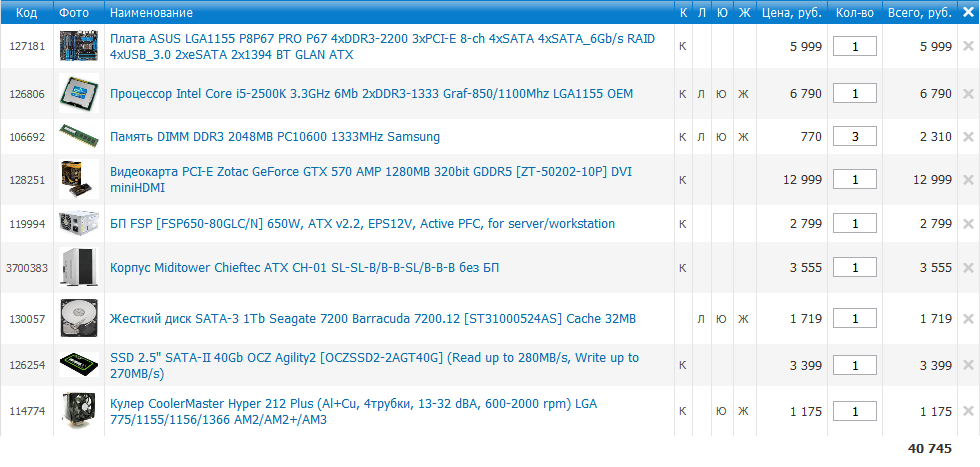The image size is (980, 467).
Task: Open the Intel processor photo thumbnail
Action: [x=79, y=93]
